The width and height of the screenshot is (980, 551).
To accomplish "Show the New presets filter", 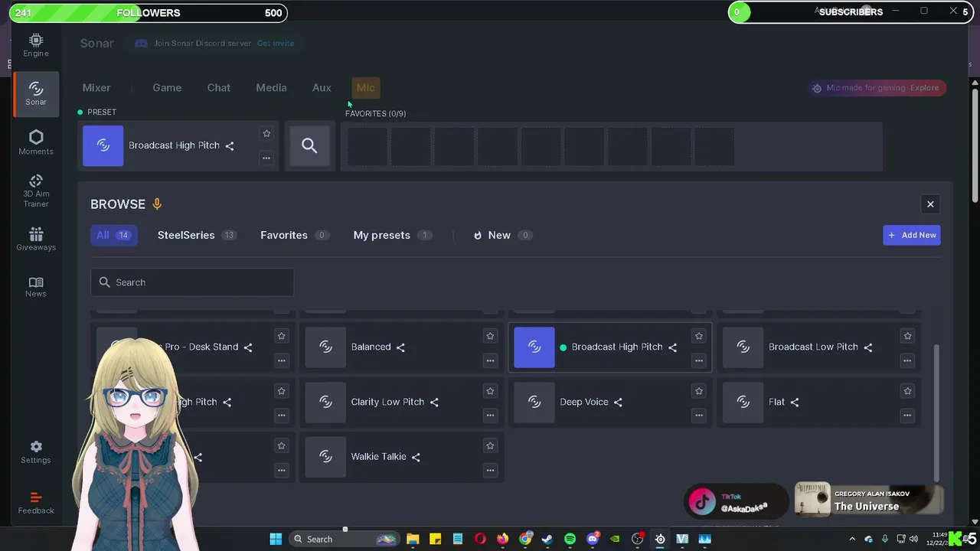I will point(503,235).
